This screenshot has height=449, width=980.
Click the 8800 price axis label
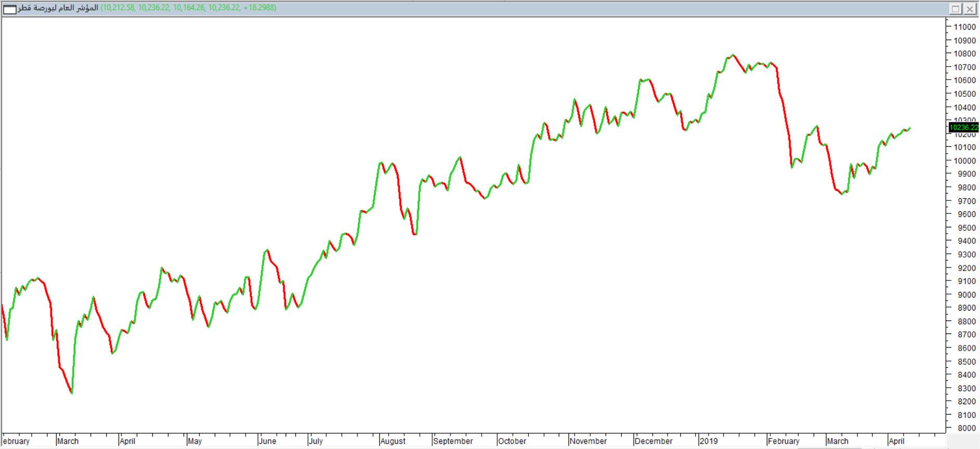[966, 322]
